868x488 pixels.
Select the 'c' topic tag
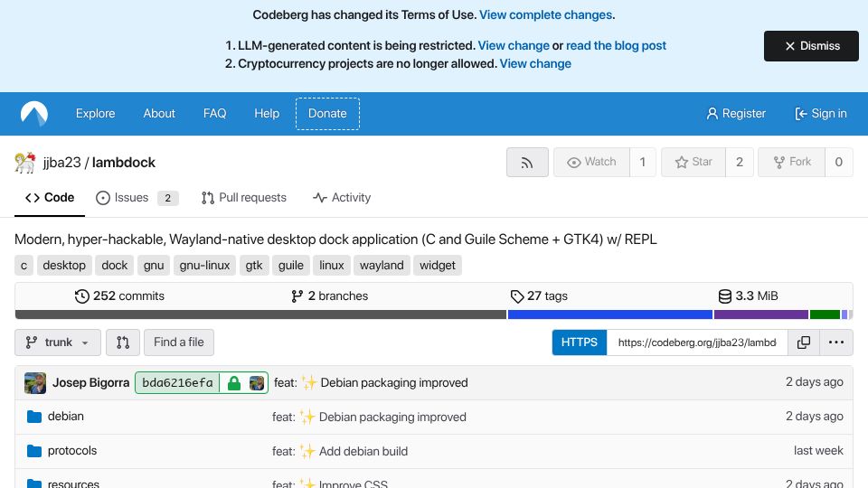coord(24,266)
